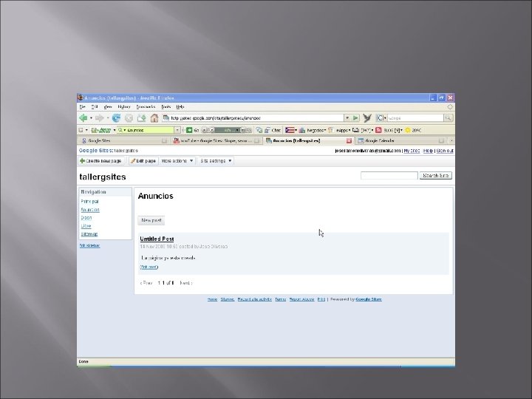Viewport: 532px width, 399px height.
Task: Click the Edit post link under the post
Action: click(x=149, y=267)
